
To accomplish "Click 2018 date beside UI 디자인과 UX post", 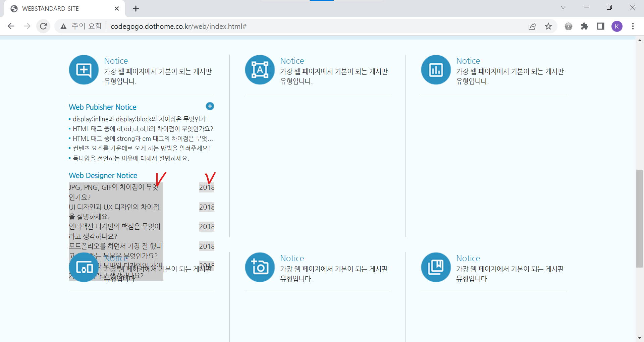I will pos(207,207).
